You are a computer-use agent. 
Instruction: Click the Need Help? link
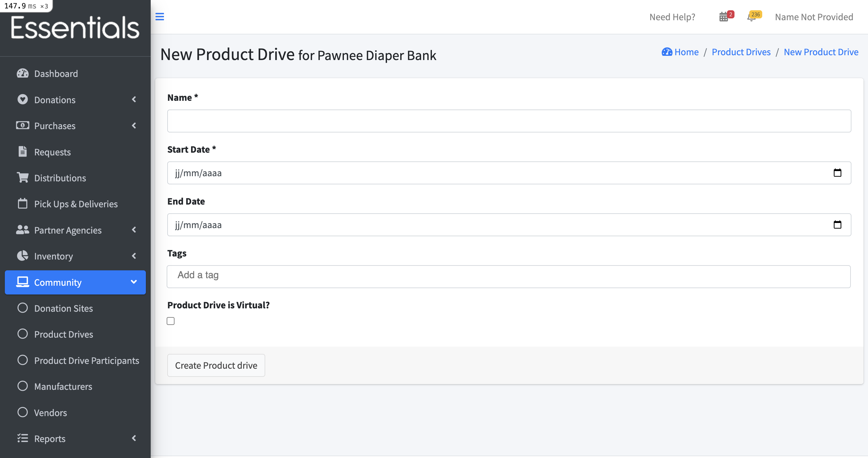click(x=672, y=17)
